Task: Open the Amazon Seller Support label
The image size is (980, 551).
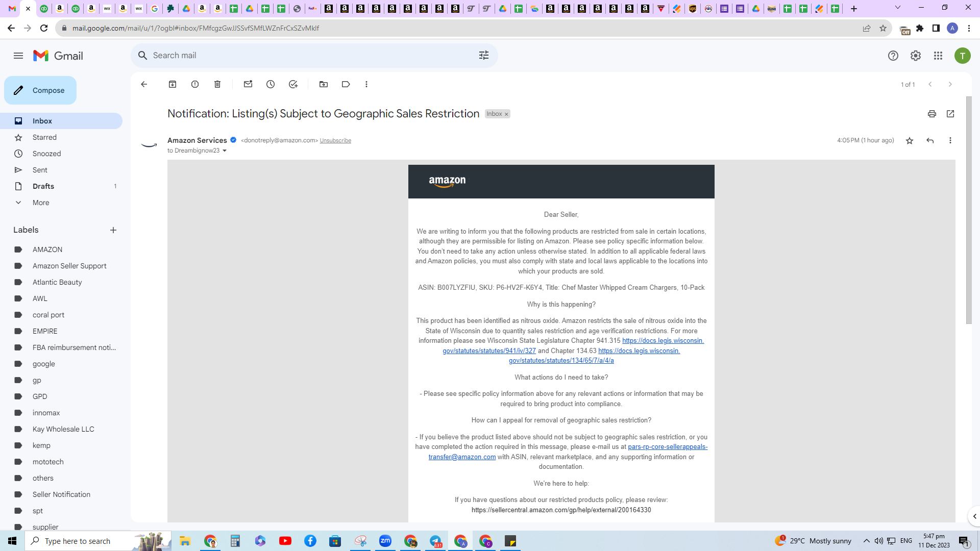Action: pos(61,266)
